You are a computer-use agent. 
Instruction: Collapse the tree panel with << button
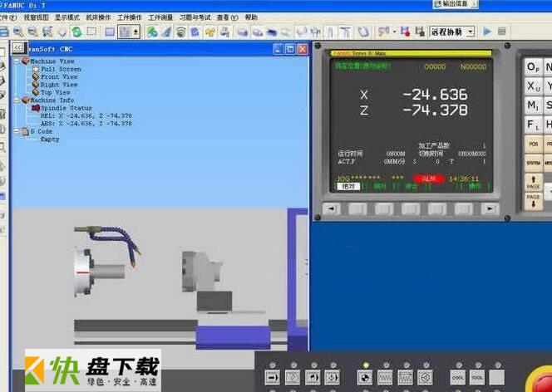pyautogui.click(x=18, y=48)
